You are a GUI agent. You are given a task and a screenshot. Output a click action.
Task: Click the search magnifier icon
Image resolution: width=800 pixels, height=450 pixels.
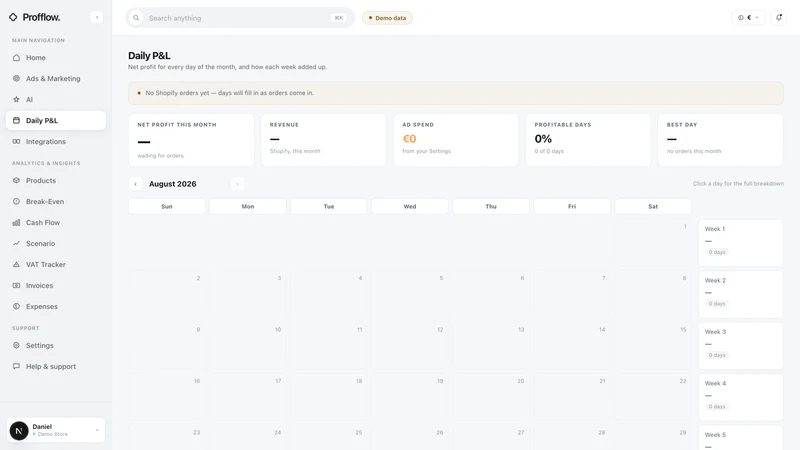click(x=136, y=18)
